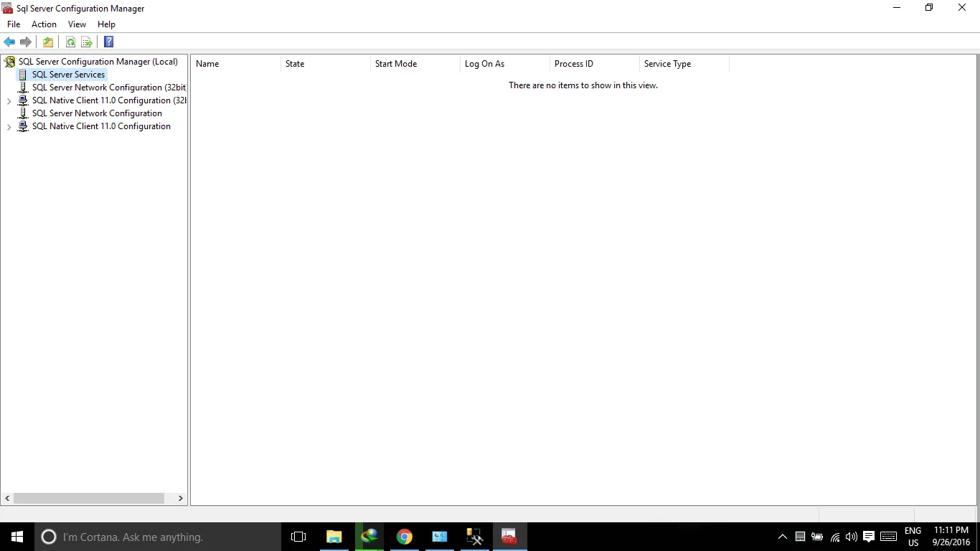Open the Wi-Fi network tray icon
Image resolution: width=980 pixels, height=551 pixels.
(834, 537)
